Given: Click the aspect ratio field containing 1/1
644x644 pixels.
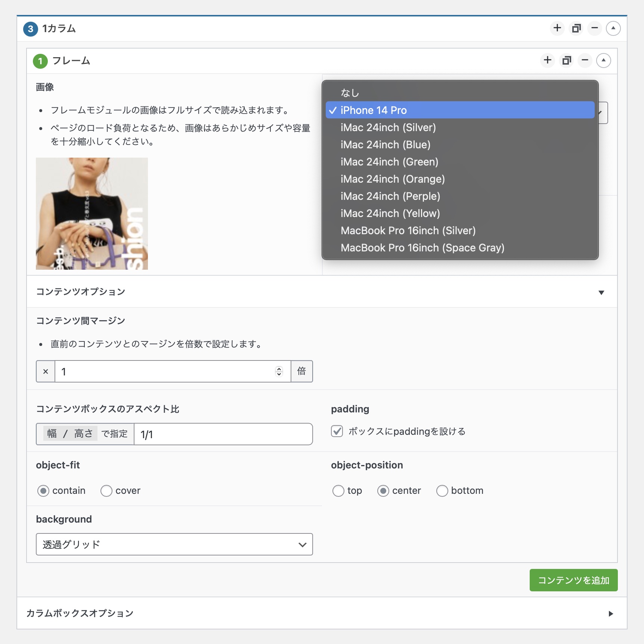Looking at the screenshot, I should coord(223,434).
